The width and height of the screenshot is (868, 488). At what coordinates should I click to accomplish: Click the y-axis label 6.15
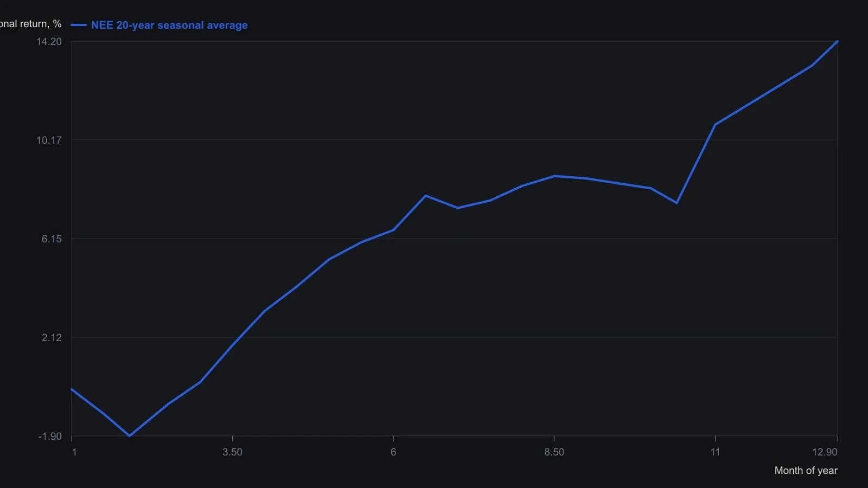tap(52, 239)
